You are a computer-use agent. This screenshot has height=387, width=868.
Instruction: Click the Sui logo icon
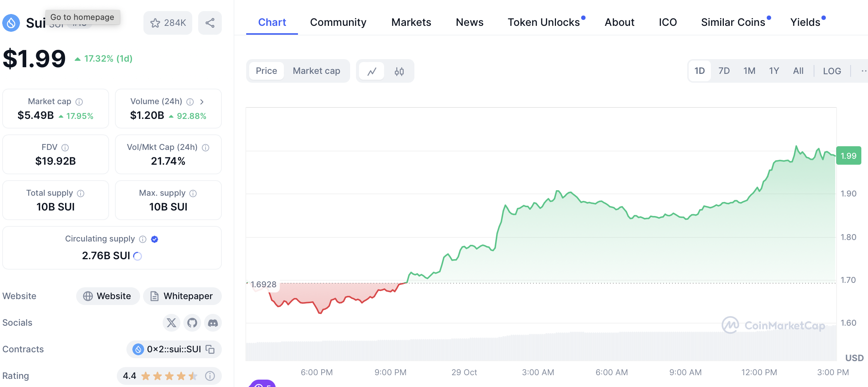click(11, 23)
